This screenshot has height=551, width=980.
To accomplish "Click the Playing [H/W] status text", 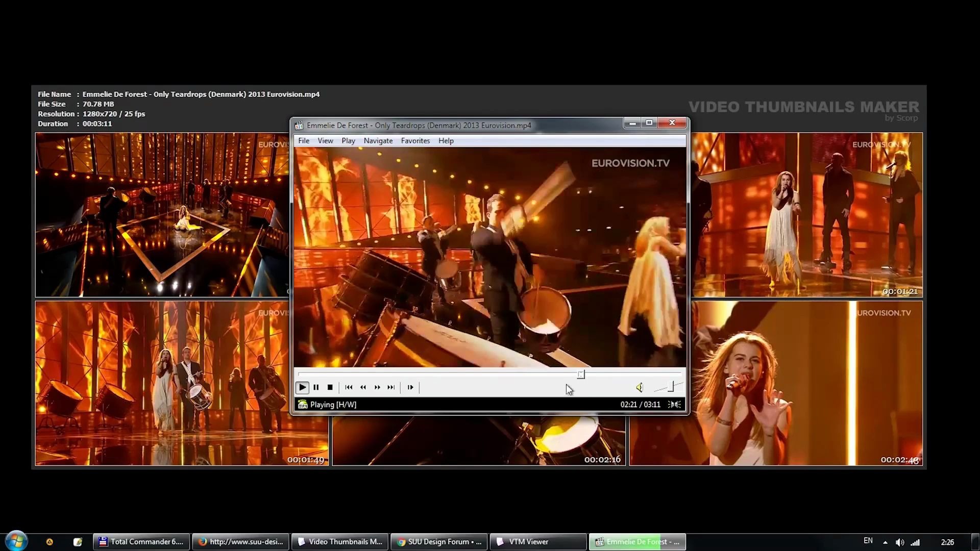I will (x=333, y=405).
